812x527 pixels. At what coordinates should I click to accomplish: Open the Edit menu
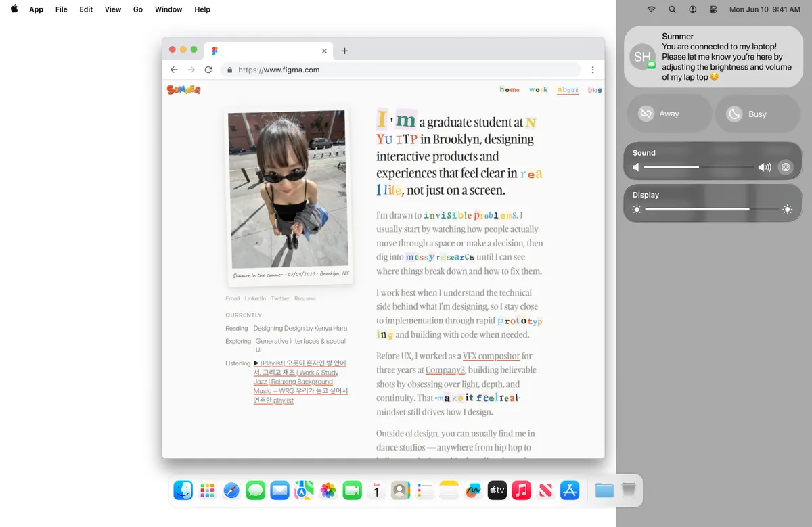(x=86, y=9)
